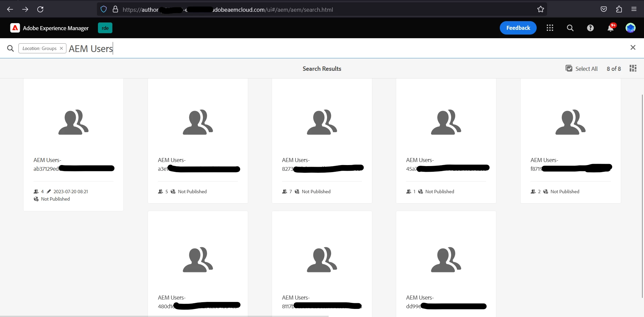Click in the AEM Users search field

[345, 49]
